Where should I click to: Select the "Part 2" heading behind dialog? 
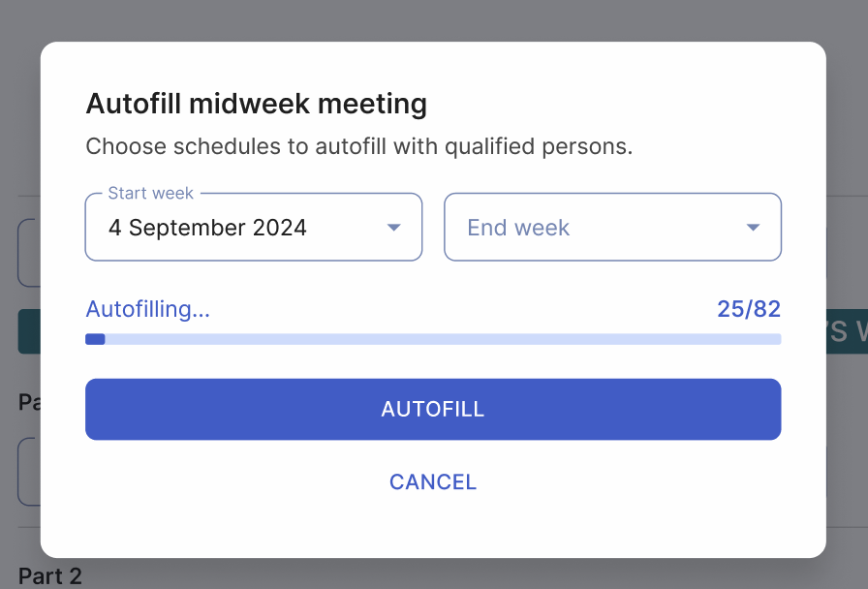pyautogui.click(x=49, y=576)
